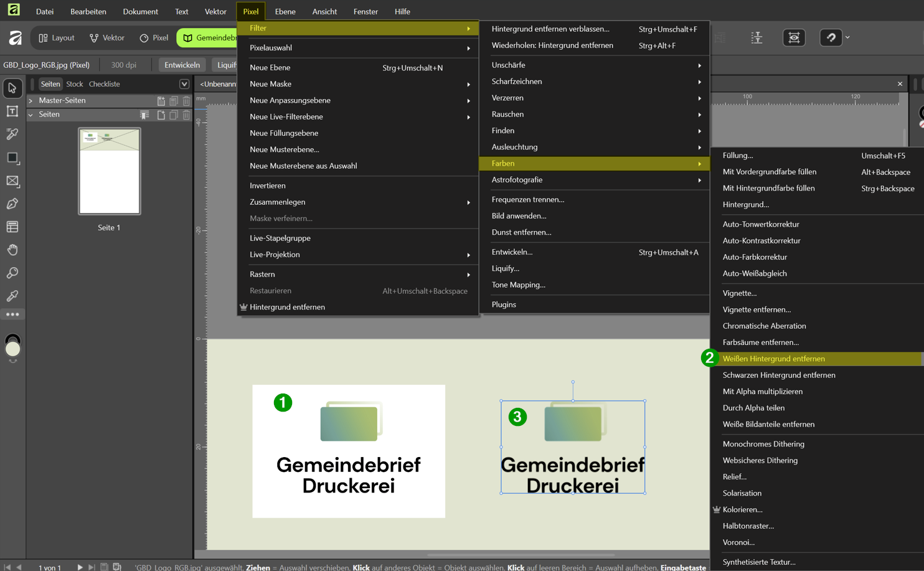Expand the Master-Seiten section
924x571 pixels.
tap(31, 100)
